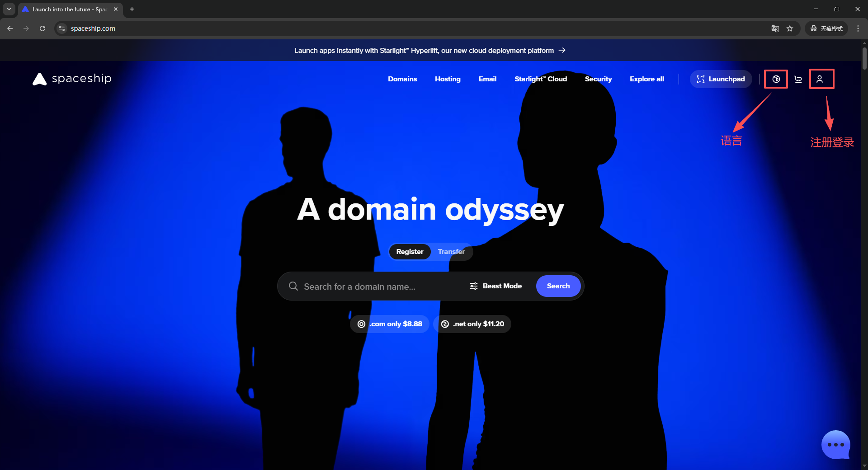Open the Security menu item
This screenshot has height=470, width=868.
598,79
